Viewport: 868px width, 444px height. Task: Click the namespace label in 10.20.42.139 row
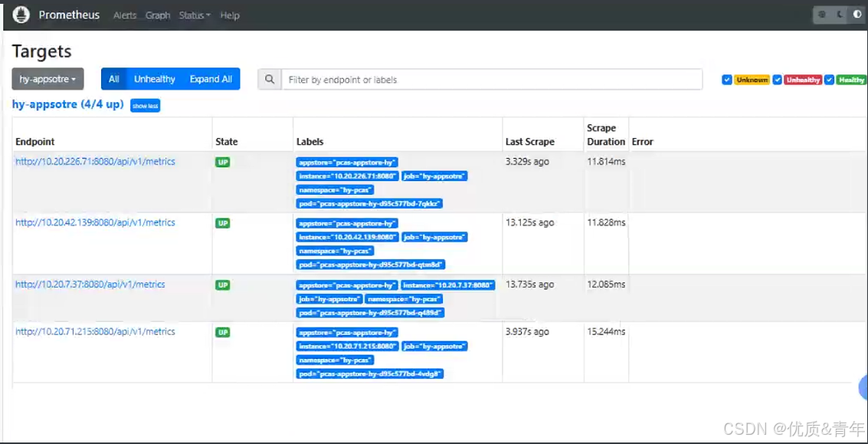coord(335,251)
